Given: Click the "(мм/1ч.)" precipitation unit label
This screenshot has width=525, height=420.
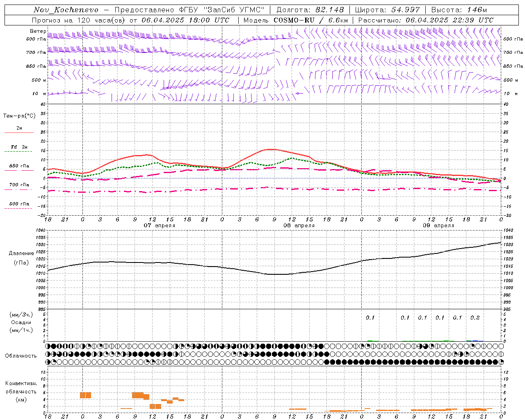Looking at the screenshot, I should 21,330.
